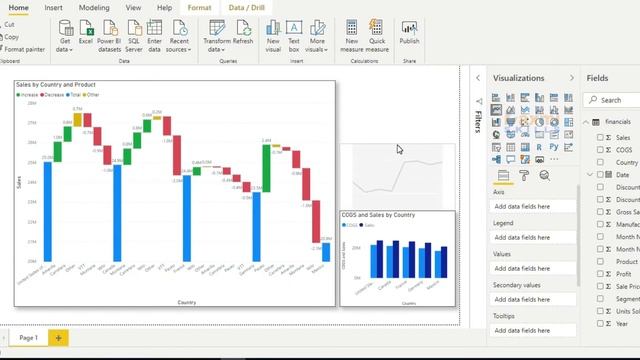Image resolution: width=640 pixels, height=360 pixels.
Task: Click the Increase legend marker
Action: point(18,95)
